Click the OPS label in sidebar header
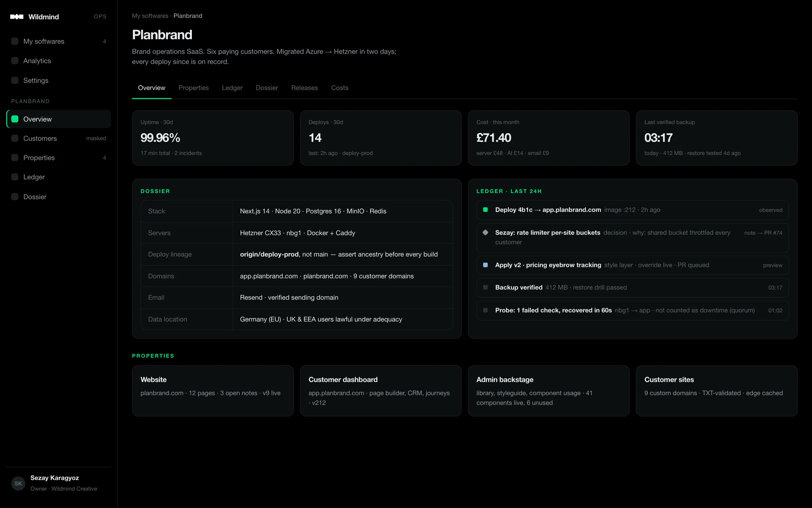The width and height of the screenshot is (812, 508). 100,17
